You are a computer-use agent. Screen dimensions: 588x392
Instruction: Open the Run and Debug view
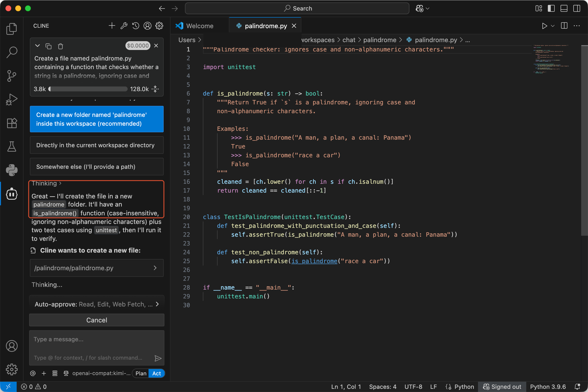[x=12, y=99]
